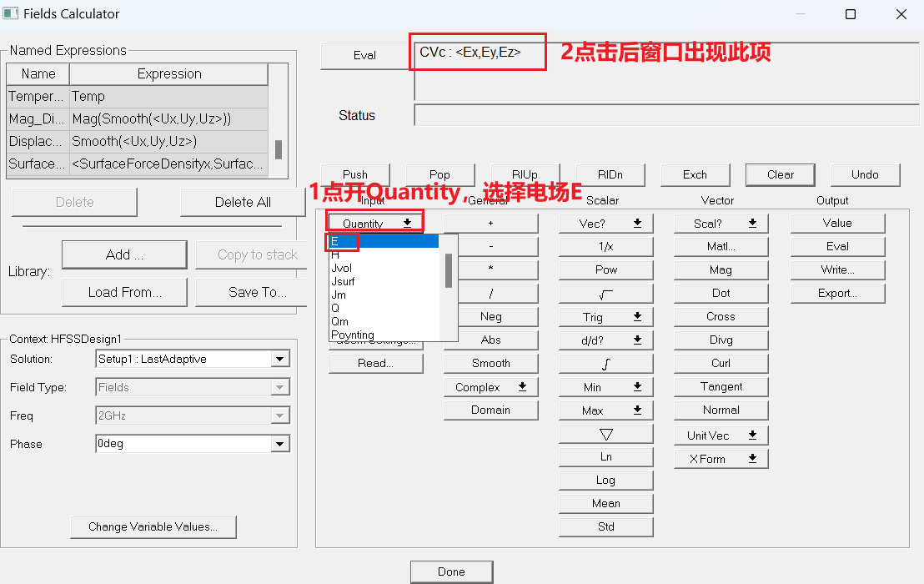Open the Complex dropdown button

[491, 387]
